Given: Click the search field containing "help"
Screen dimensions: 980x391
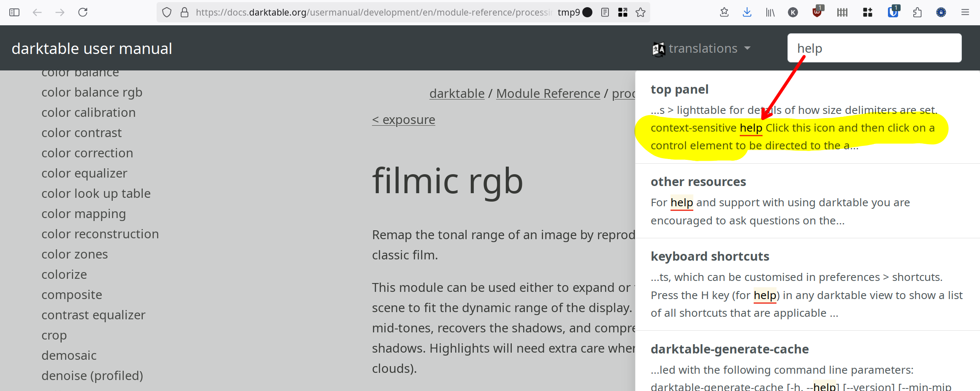Looking at the screenshot, I should coord(874,49).
